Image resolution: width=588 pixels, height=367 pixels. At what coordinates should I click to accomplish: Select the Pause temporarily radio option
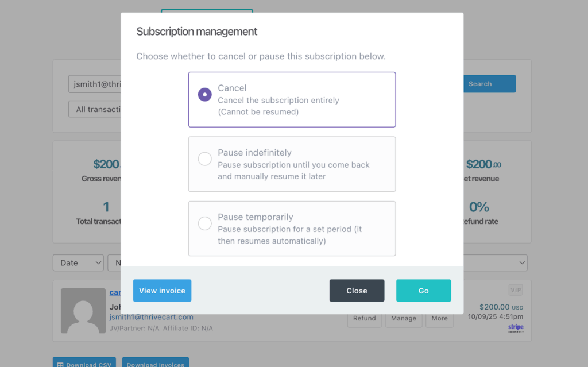204,223
